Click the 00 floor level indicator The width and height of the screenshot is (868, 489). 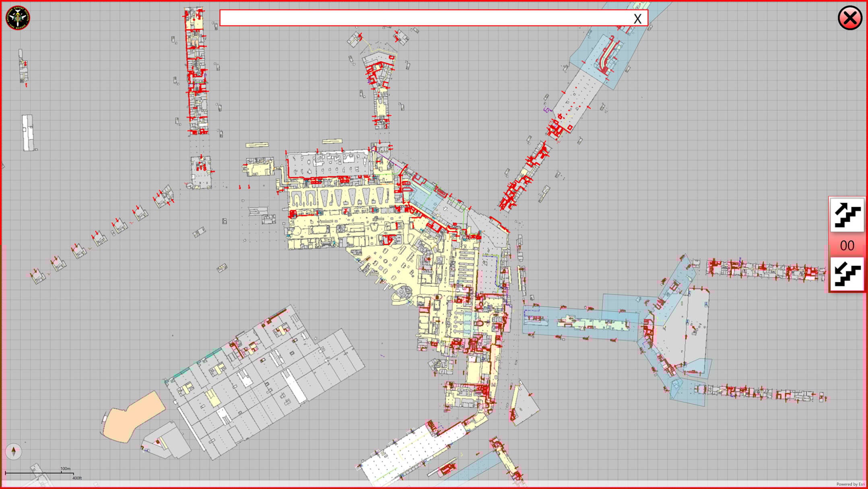pyautogui.click(x=847, y=245)
